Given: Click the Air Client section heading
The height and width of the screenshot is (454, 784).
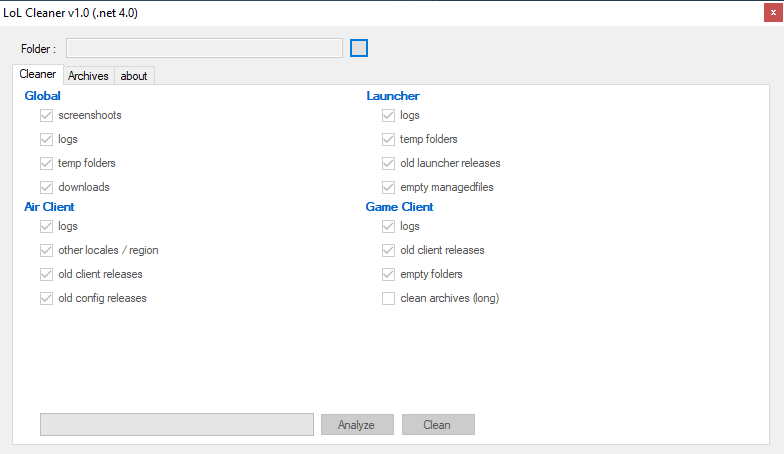Looking at the screenshot, I should [x=49, y=207].
